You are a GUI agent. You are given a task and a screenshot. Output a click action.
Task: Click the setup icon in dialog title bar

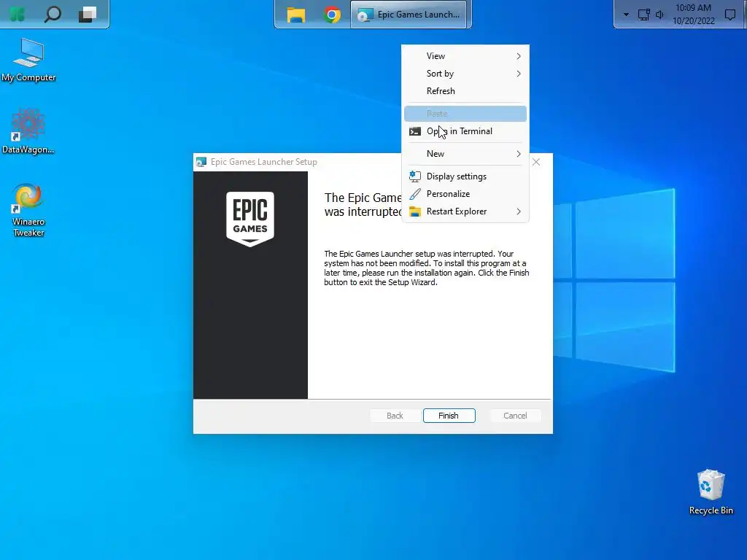(201, 162)
